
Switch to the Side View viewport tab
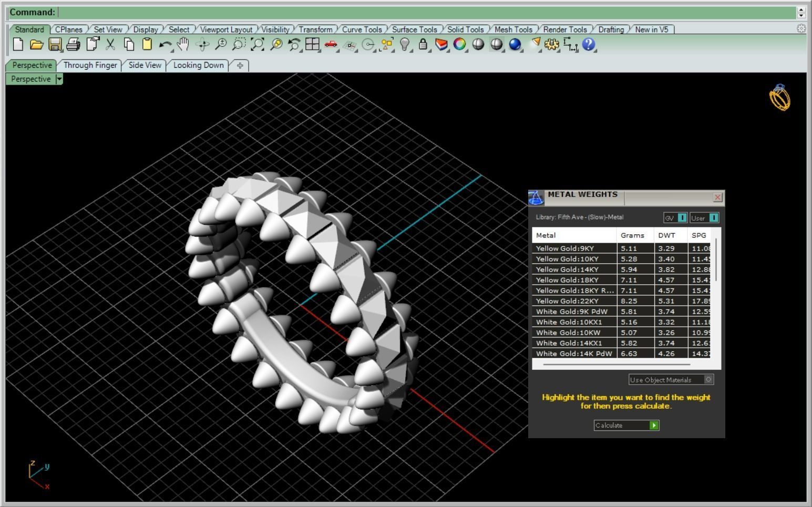click(145, 65)
